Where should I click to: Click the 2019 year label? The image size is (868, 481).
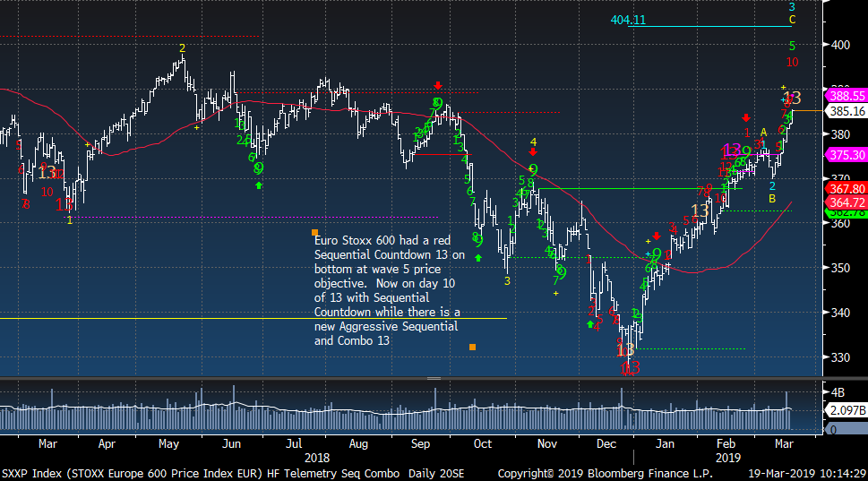[x=728, y=459]
